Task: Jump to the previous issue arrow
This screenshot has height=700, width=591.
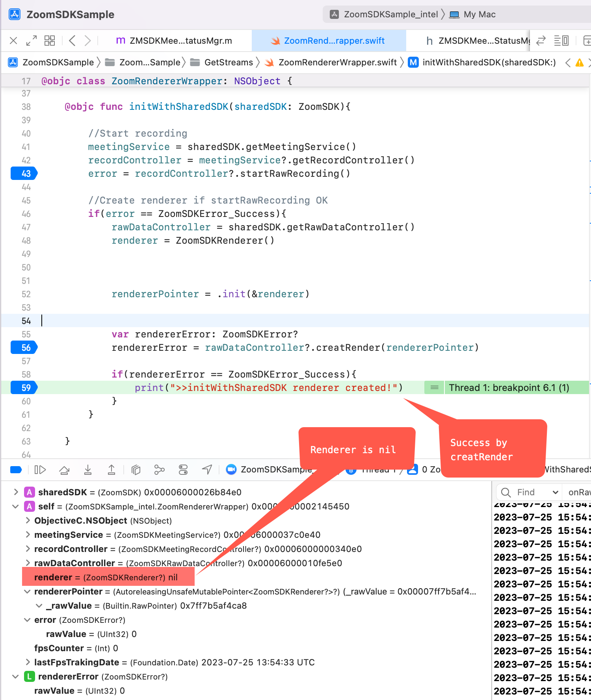Action: (x=568, y=63)
